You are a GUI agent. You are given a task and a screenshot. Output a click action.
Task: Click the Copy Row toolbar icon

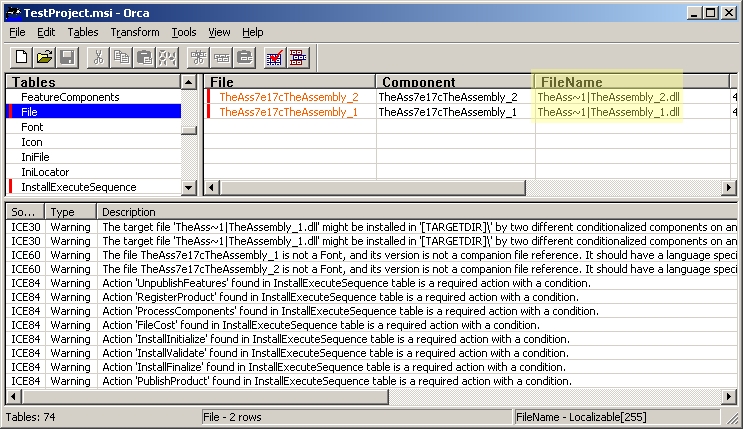pyautogui.click(x=222, y=58)
